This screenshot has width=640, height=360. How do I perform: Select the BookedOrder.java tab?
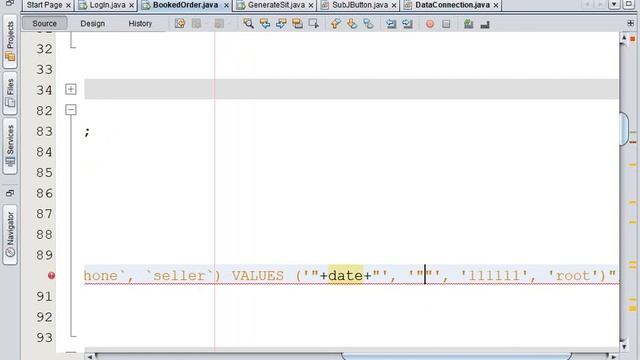(x=185, y=5)
